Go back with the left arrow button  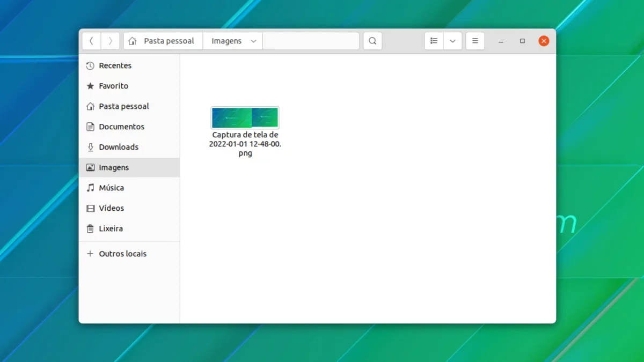pyautogui.click(x=91, y=41)
